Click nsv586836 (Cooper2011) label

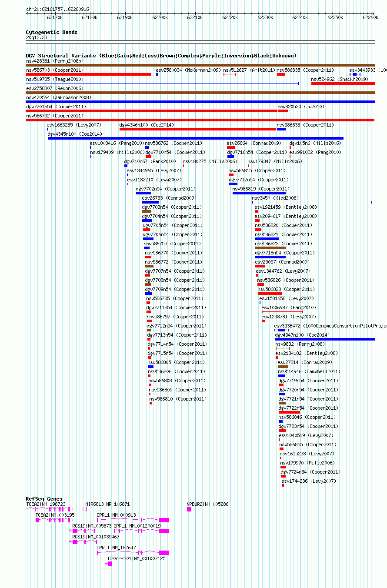(305, 125)
